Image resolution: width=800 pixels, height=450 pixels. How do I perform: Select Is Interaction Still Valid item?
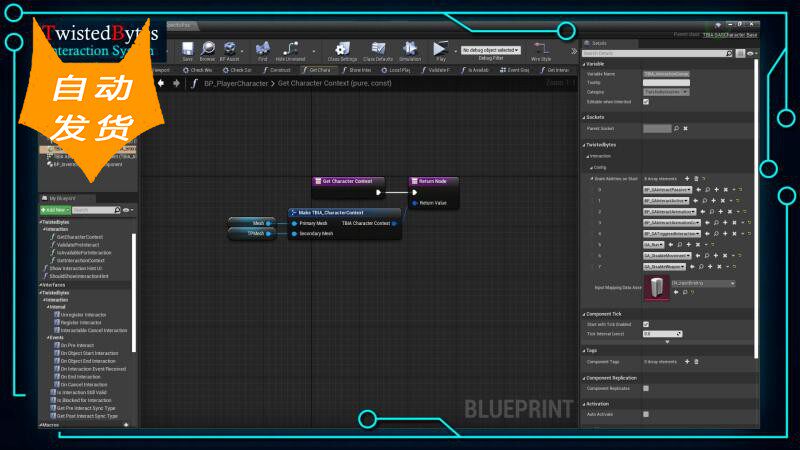pos(82,392)
